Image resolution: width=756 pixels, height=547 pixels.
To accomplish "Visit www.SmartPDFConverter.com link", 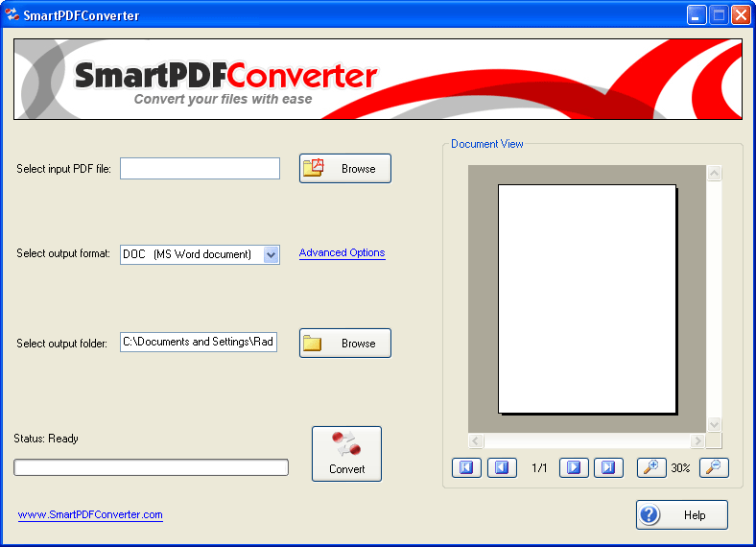I will pyautogui.click(x=90, y=514).
